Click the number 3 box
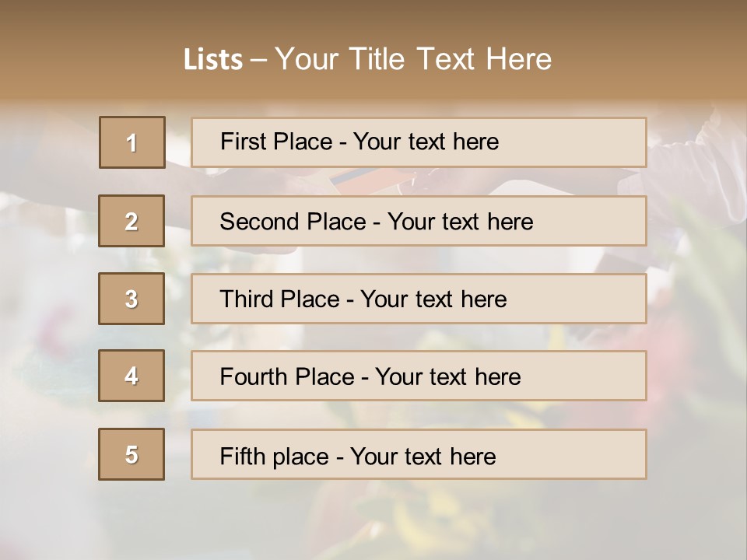Screen dimensions: 747x560 point(132,299)
